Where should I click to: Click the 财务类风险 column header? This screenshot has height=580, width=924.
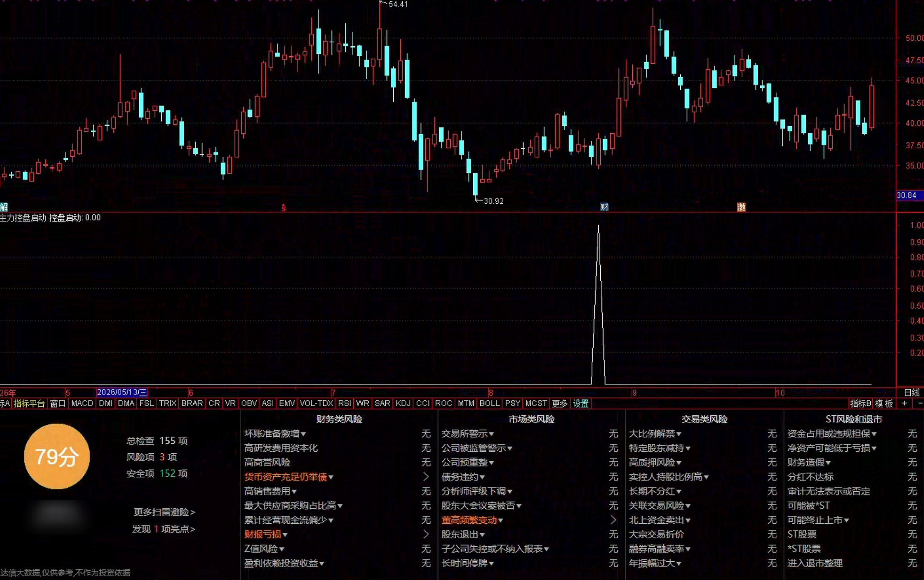coord(339,419)
